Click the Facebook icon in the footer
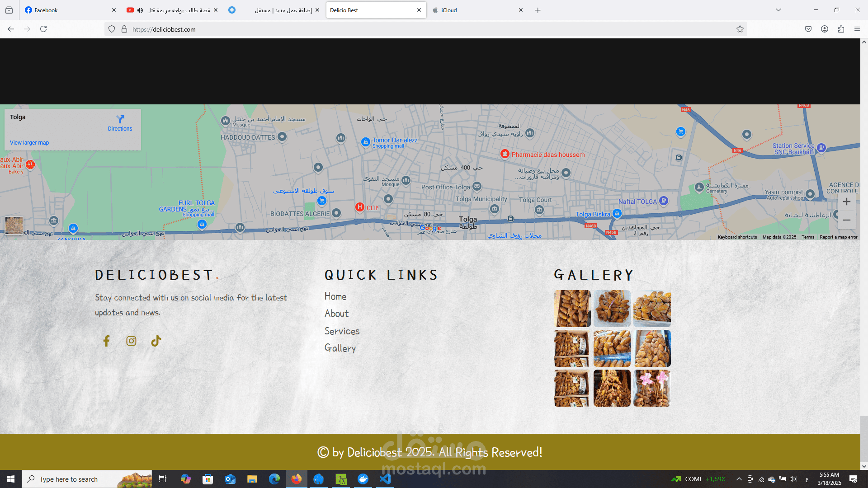The width and height of the screenshot is (868, 488). tap(106, 341)
